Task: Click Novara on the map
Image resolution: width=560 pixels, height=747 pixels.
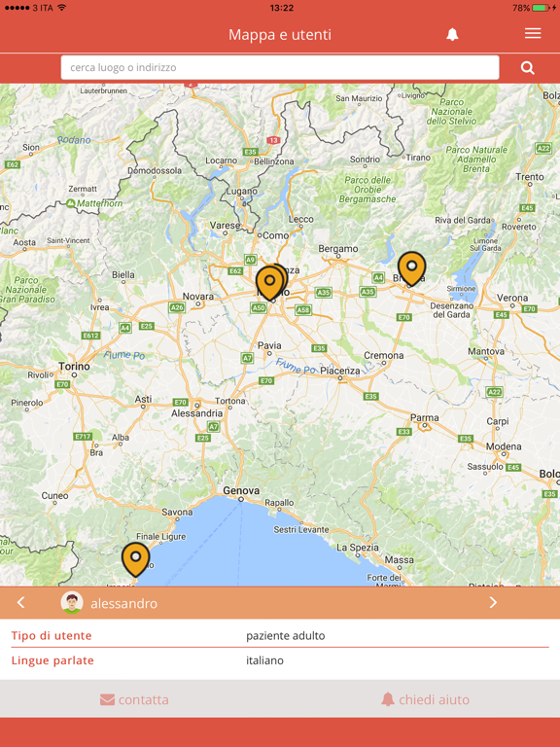Action: coord(198,297)
